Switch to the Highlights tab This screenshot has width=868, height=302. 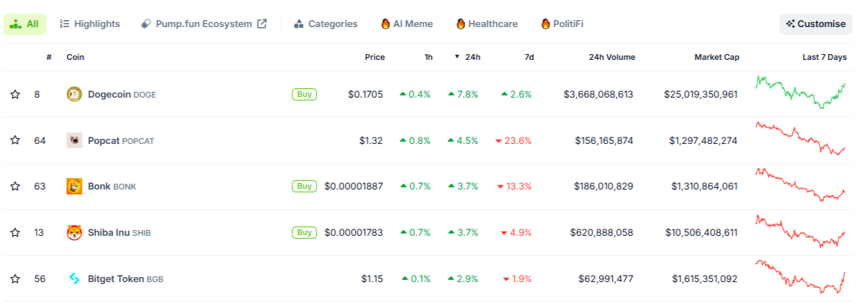(x=90, y=24)
